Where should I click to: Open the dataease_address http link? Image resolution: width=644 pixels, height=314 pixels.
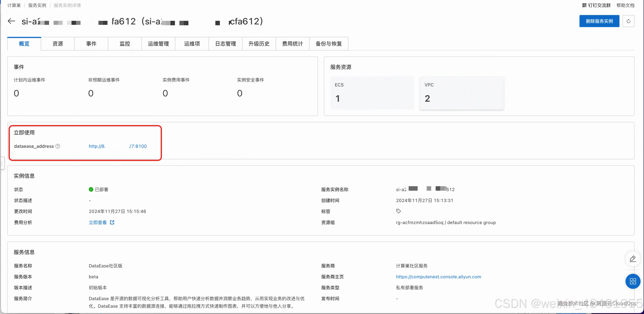(x=117, y=146)
